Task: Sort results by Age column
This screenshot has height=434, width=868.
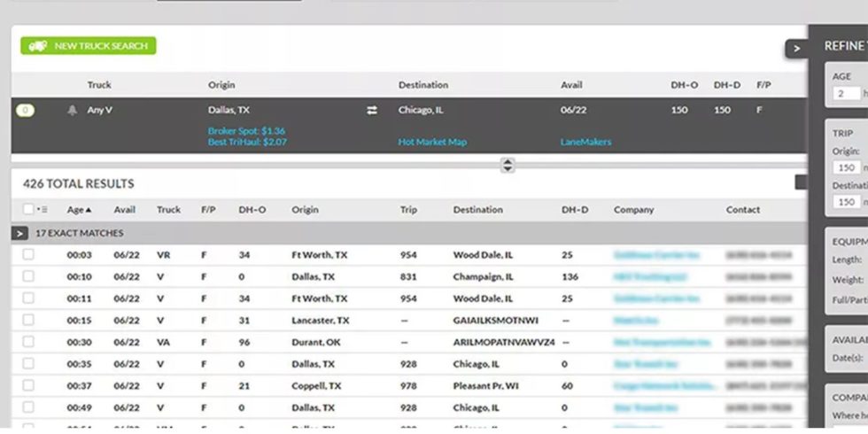Action: 79,210
